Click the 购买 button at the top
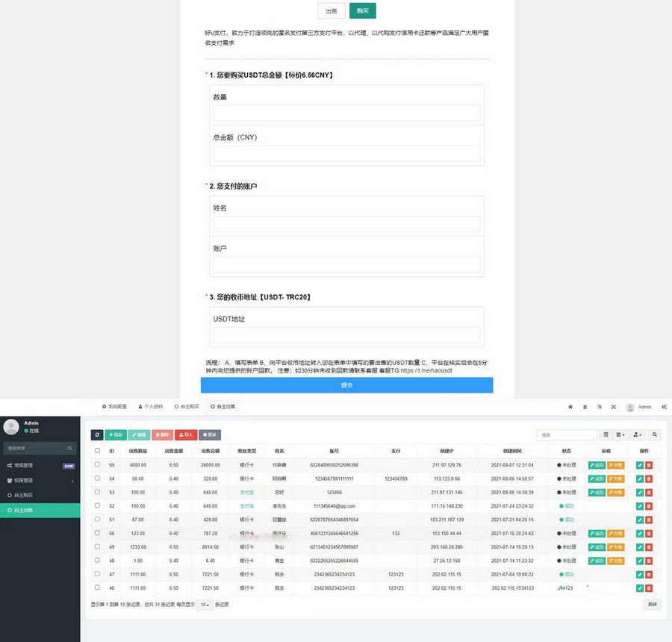Screen dimensions: 672x642 [x=363, y=11]
